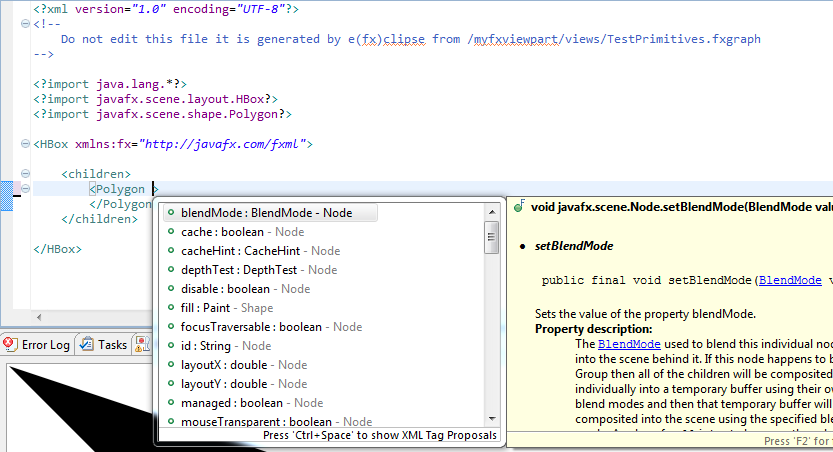The height and width of the screenshot is (452, 833).
Task: Click the property icon next to layoutX
Action: (172, 365)
